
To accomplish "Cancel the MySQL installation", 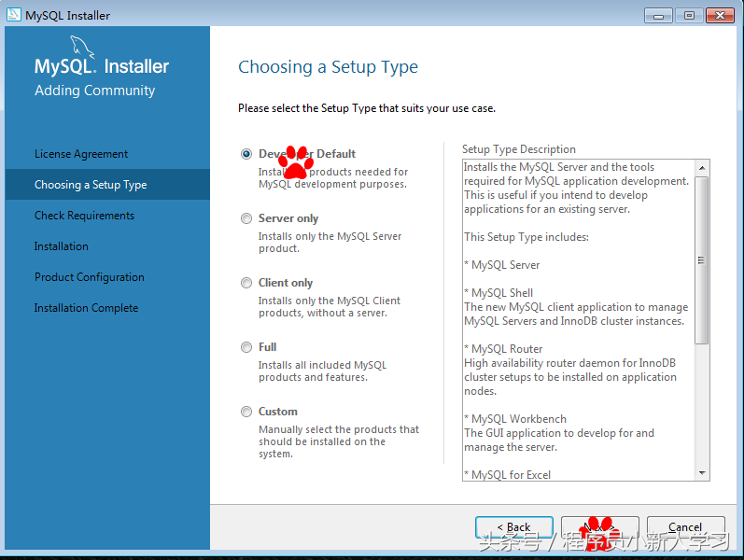I will pyautogui.click(x=685, y=527).
